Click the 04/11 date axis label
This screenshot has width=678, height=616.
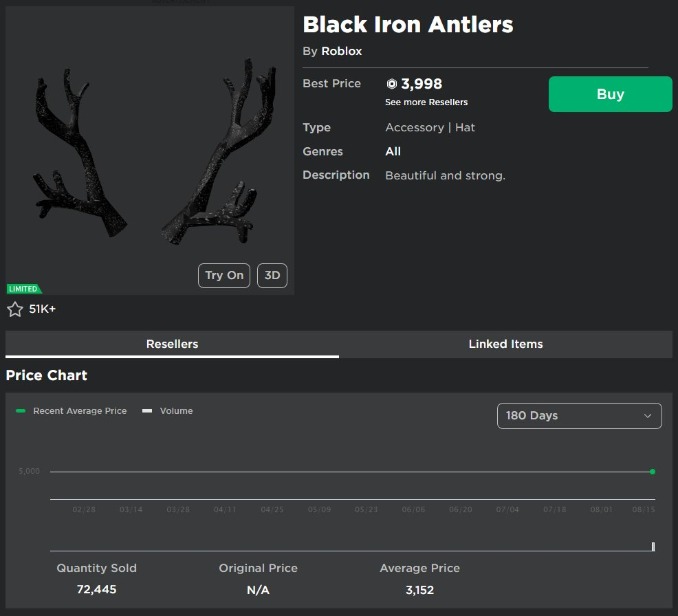point(225,509)
